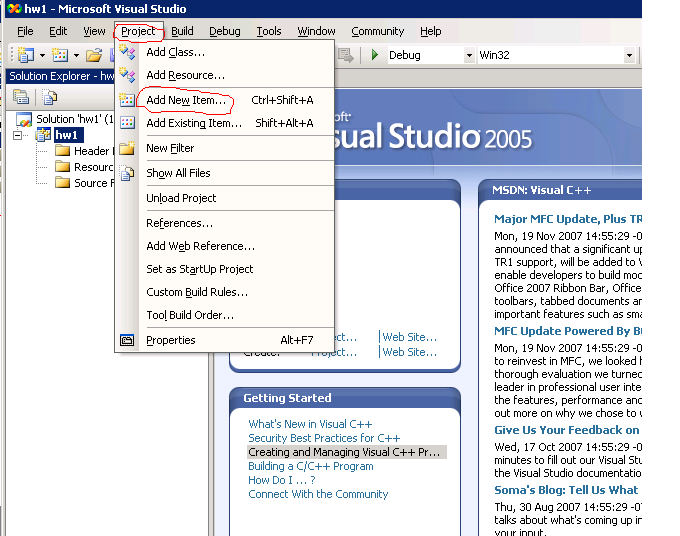Choose Show All Files menu entry
Image resolution: width=680 pixels, height=536 pixels.
pyautogui.click(x=225, y=173)
